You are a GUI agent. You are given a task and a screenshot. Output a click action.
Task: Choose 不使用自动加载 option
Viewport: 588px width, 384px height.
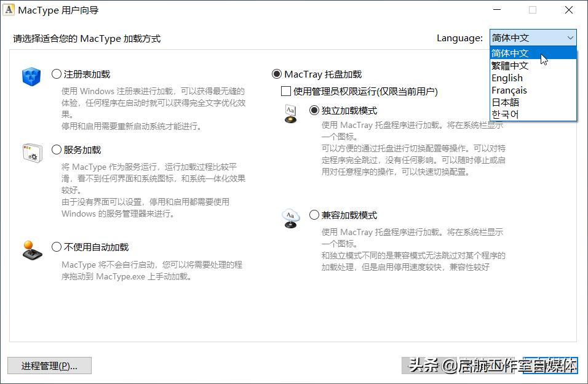click(x=55, y=246)
